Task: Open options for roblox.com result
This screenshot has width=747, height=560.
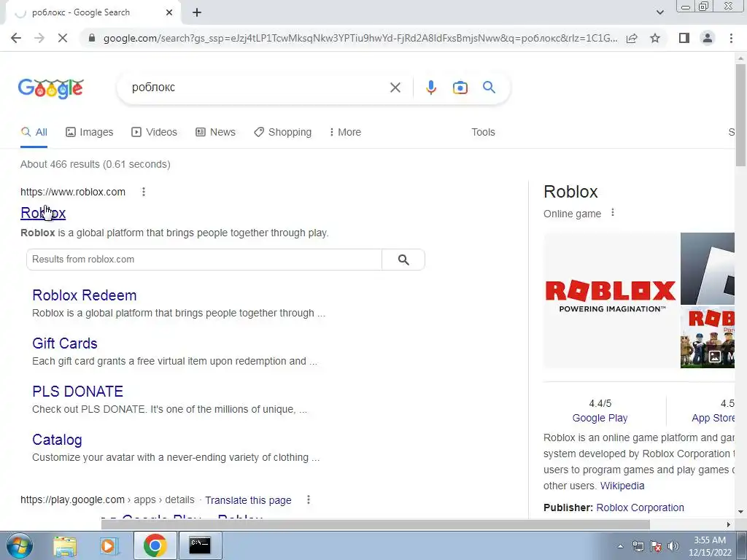Action: coord(144,192)
